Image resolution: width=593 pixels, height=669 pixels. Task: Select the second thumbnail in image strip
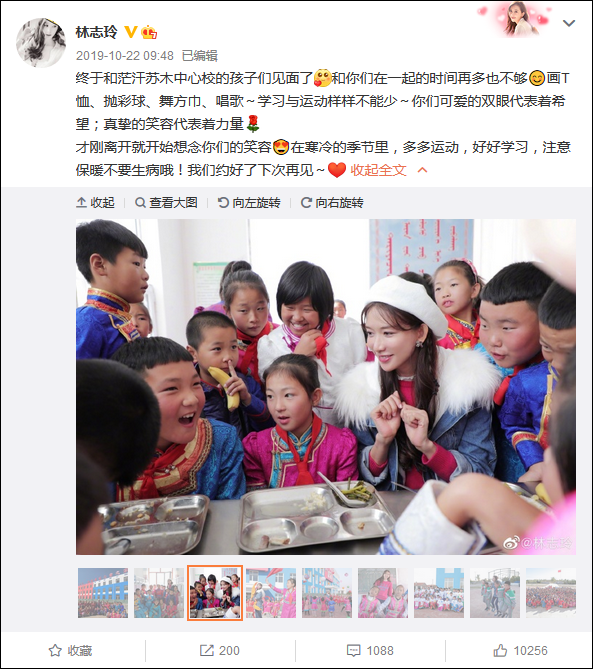[159, 593]
